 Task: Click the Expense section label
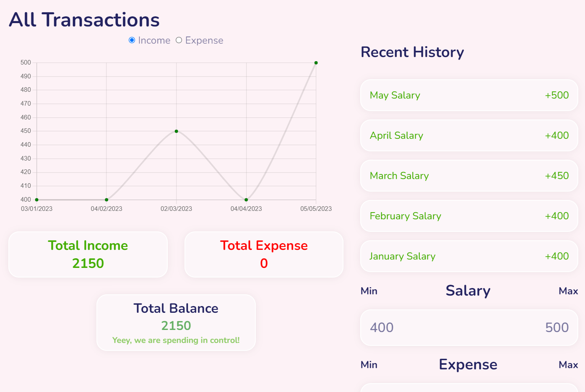coord(468,364)
